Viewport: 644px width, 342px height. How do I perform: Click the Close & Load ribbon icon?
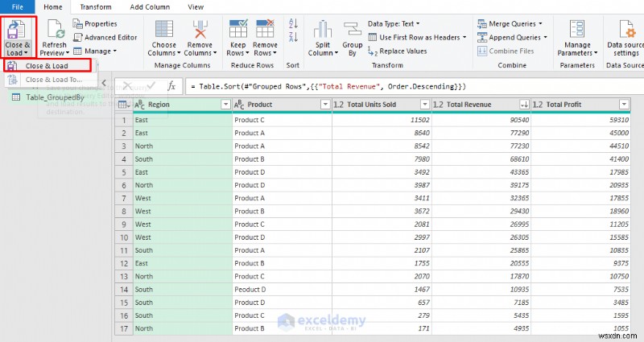[x=18, y=30]
